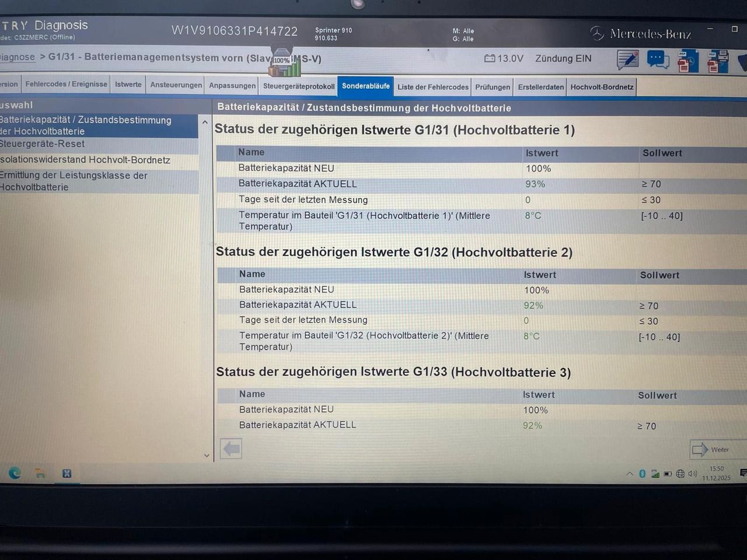The height and width of the screenshot is (560, 747).
Task: Go to the Anpassungen tab
Action: coord(232,86)
